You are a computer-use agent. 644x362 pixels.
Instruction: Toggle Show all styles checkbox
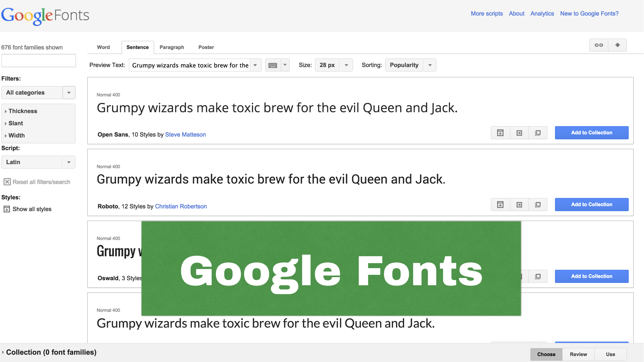[7, 209]
